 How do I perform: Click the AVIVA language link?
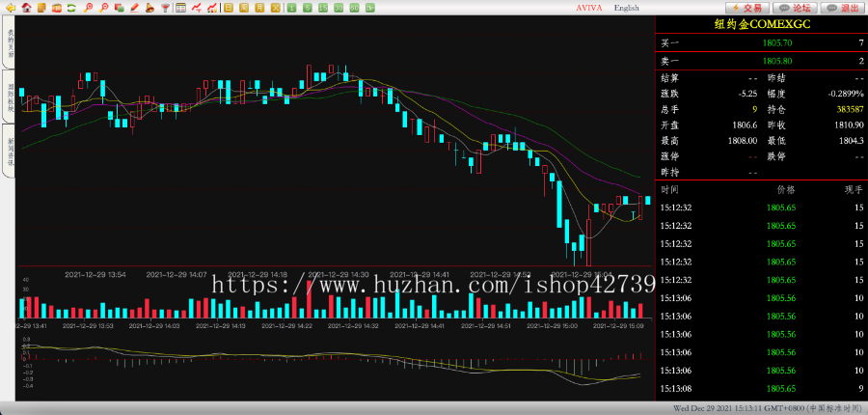coord(589,8)
